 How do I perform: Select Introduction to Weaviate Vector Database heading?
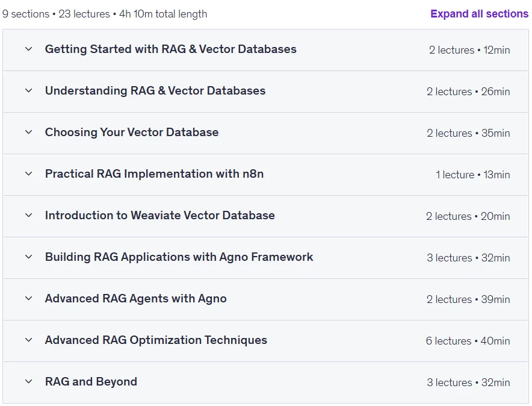click(x=160, y=216)
